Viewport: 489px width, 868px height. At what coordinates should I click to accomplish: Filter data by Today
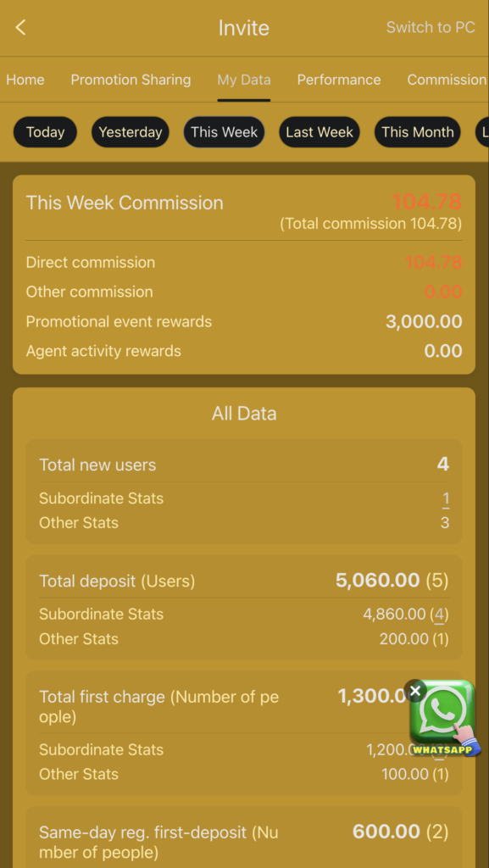(x=46, y=132)
